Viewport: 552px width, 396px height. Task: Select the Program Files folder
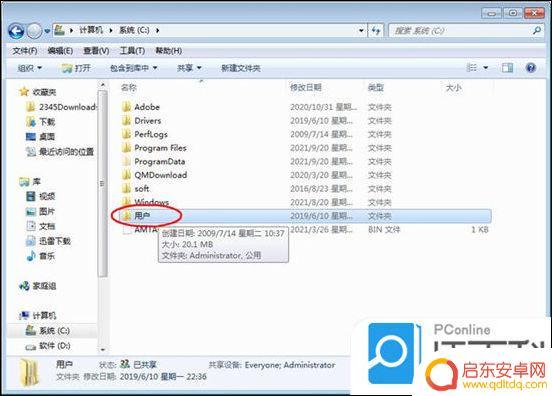coord(161,148)
